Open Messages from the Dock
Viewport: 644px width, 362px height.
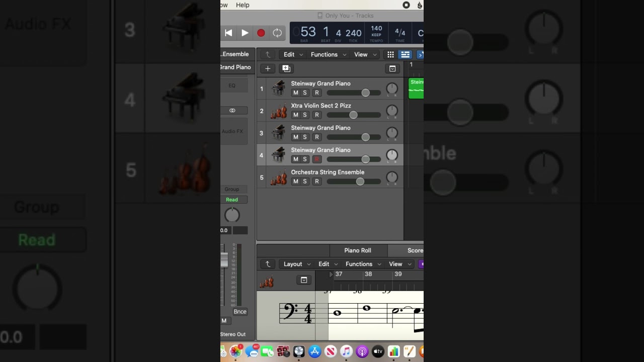[252, 351]
